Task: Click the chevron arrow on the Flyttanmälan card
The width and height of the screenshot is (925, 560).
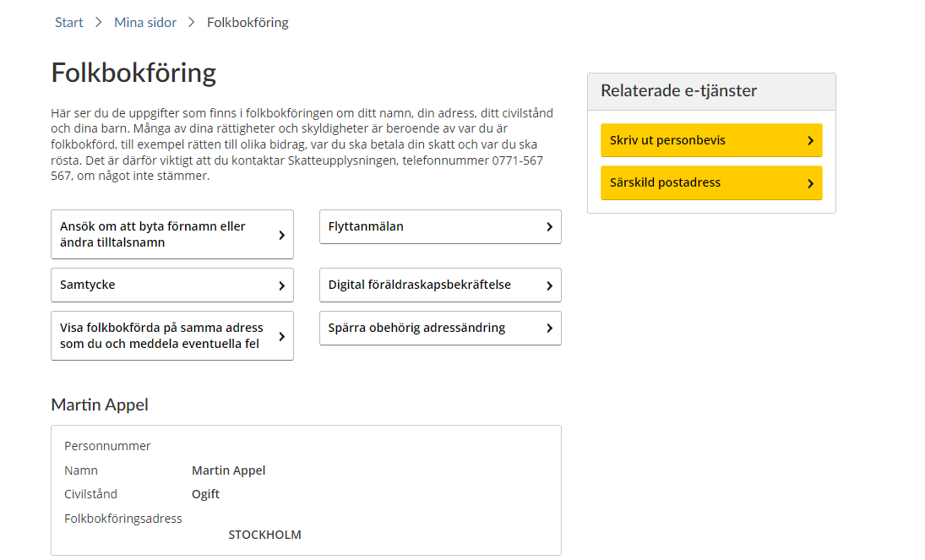Action: tap(548, 226)
